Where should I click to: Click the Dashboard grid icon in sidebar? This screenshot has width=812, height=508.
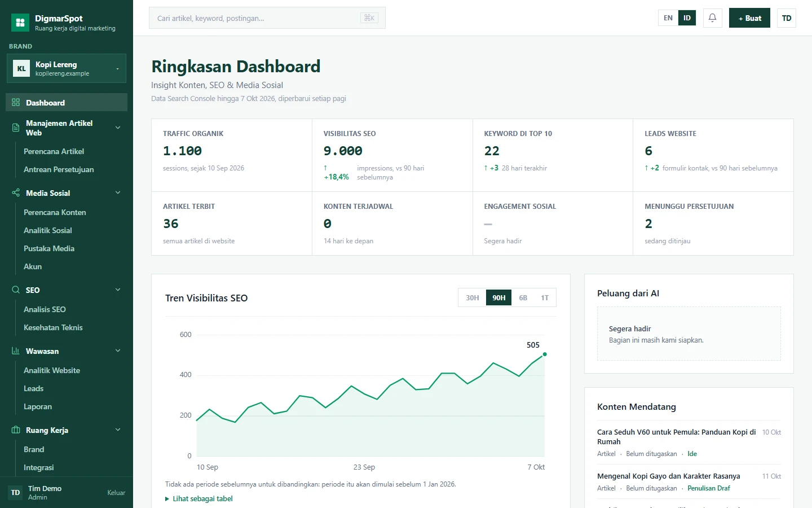point(16,103)
